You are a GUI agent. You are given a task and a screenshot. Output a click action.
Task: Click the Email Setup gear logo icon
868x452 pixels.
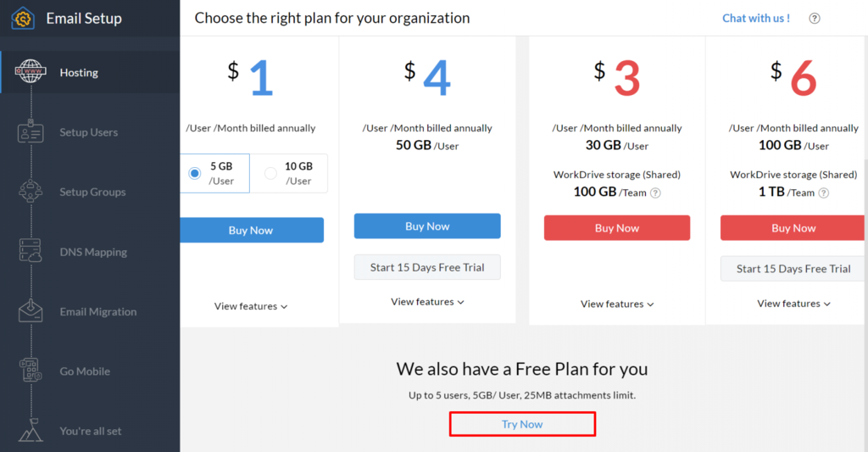[23, 18]
